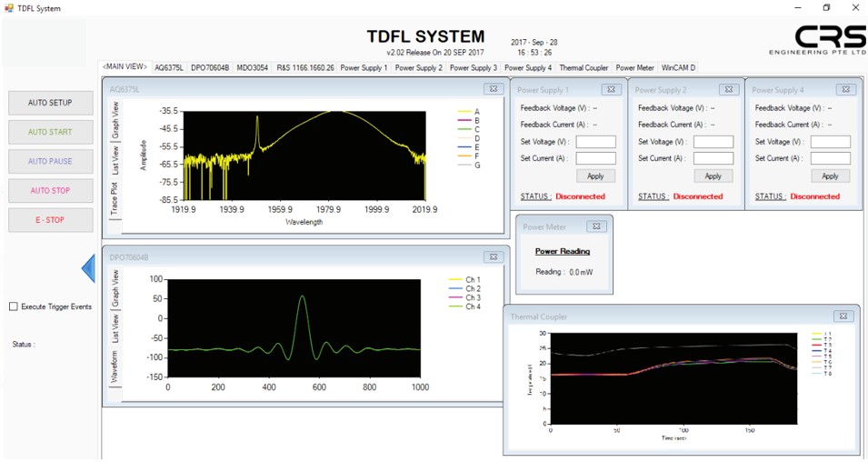Image resolution: width=868 pixels, height=462 pixels.
Task: Close the Power Supply 1 panel
Action: pos(610,90)
